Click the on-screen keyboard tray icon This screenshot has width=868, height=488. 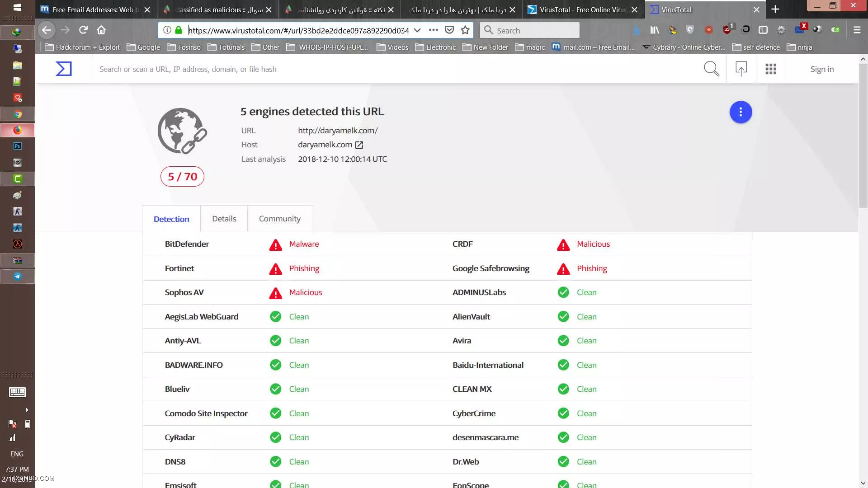pyautogui.click(x=17, y=392)
